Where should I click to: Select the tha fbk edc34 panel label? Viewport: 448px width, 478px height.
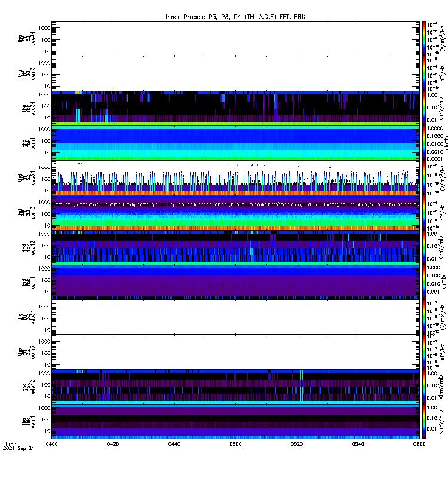point(29,108)
